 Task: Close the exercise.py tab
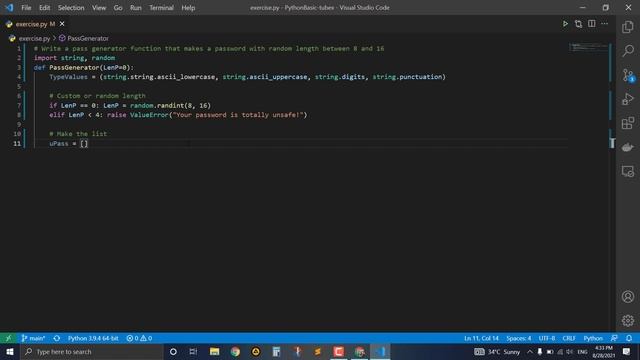[62, 24]
